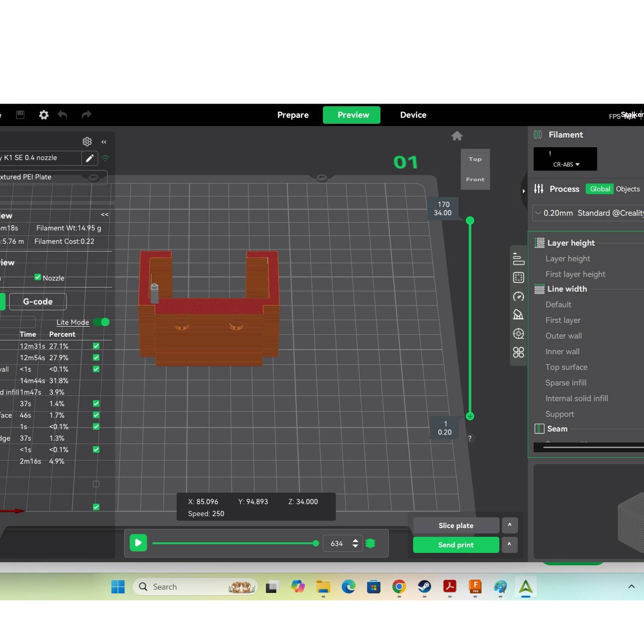Image resolution: width=644 pixels, height=644 pixels.
Task: Switch to the Prepare tab
Action: pos(293,115)
